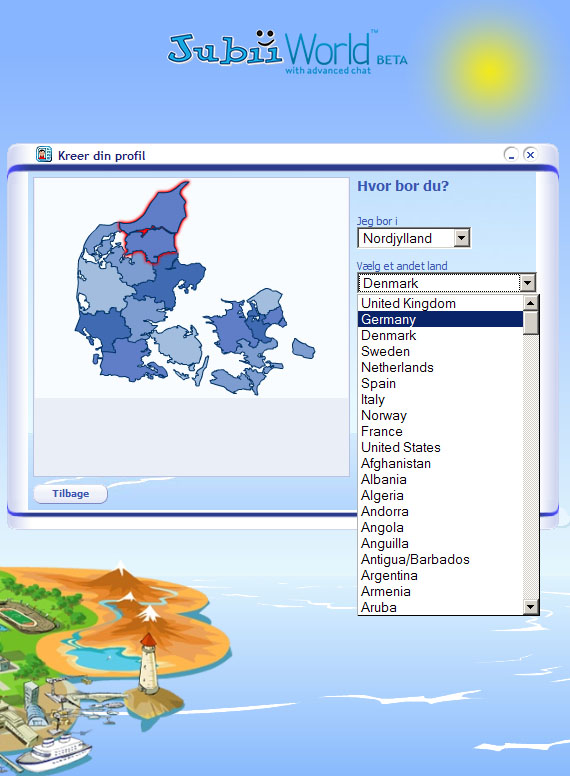Select United States in the list
Screen dimensions: 570x776
point(440,447)
